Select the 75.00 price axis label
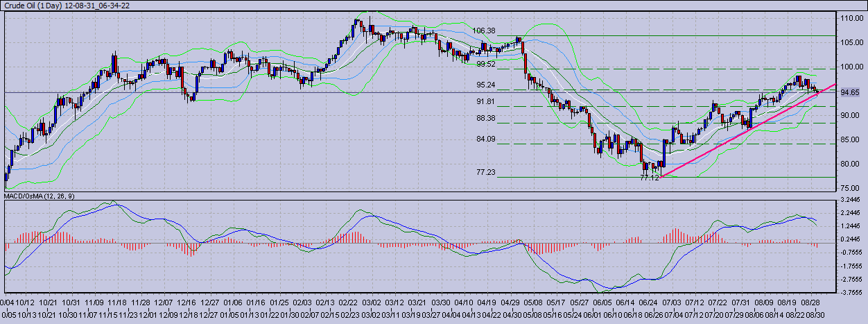The height and width of the screenshot is (324, 868). coord(847,188)
